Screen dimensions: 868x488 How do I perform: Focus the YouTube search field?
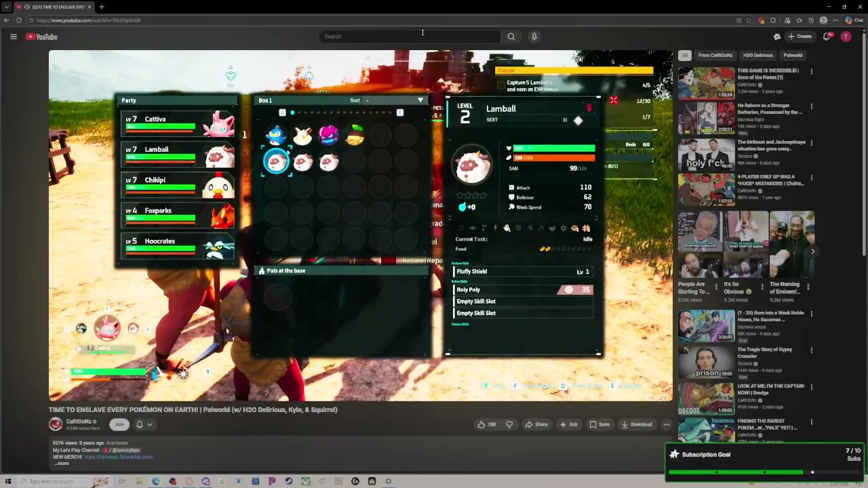(410, 37)
